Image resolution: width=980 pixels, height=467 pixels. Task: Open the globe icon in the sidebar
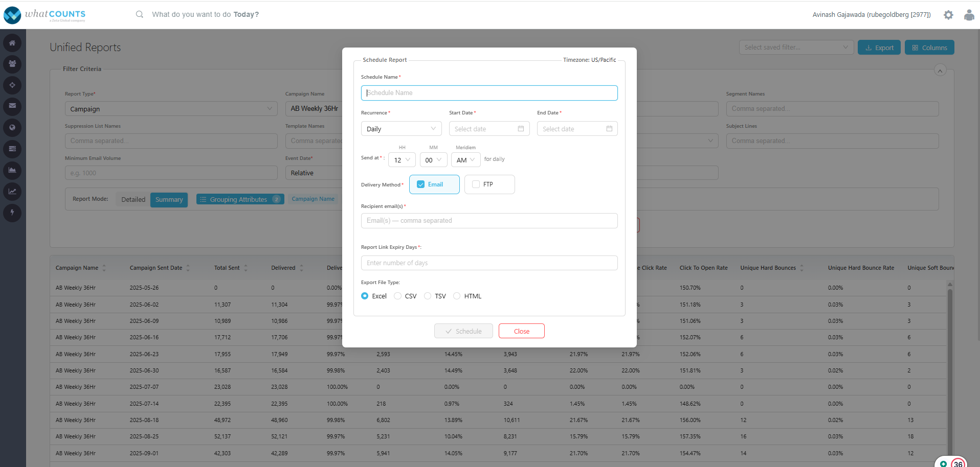coord(12,128)
